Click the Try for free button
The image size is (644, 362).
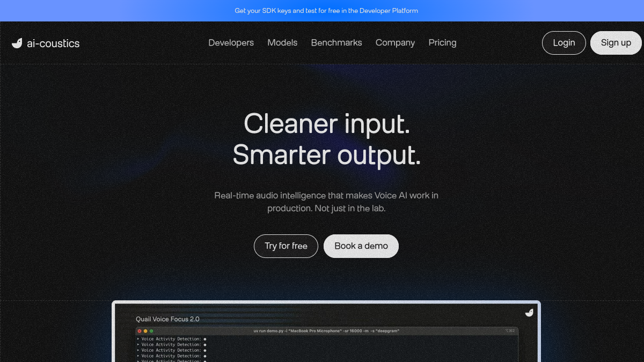click(x=286, y=246)
